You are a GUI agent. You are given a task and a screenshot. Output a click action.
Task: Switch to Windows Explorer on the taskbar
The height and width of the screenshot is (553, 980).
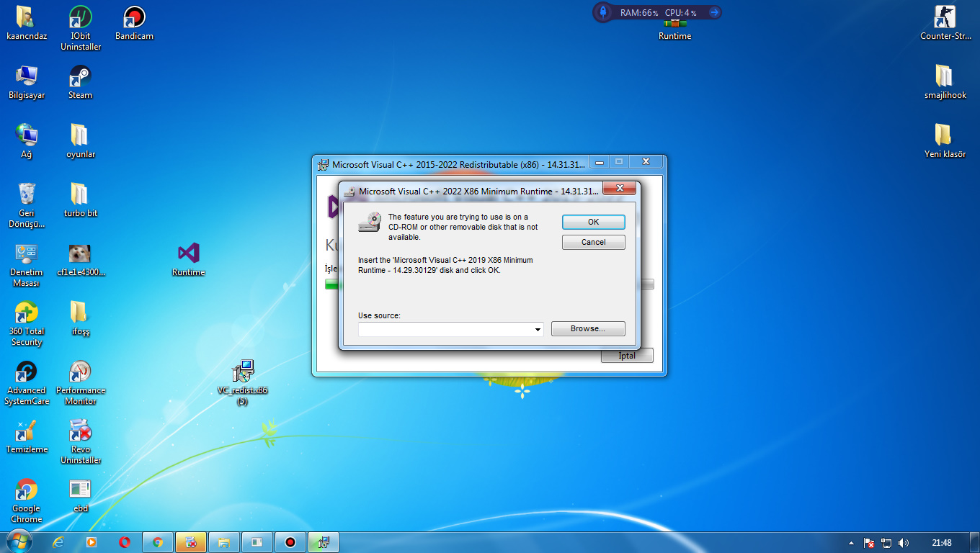pyautogui.click(x=224, y=542)
